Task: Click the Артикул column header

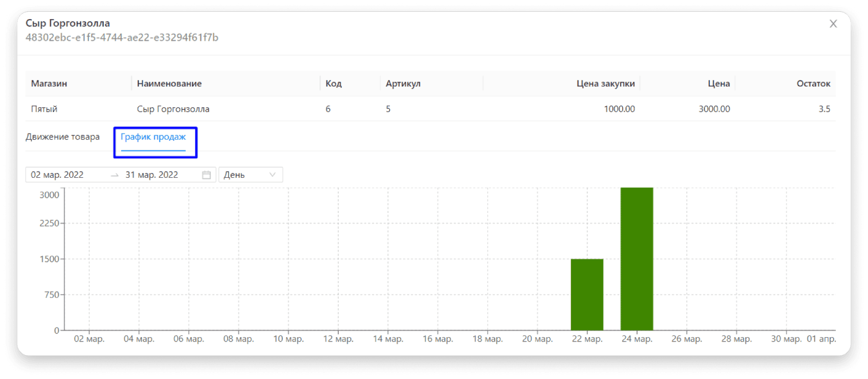Action: pyautogui.click(x=403, y=83)
